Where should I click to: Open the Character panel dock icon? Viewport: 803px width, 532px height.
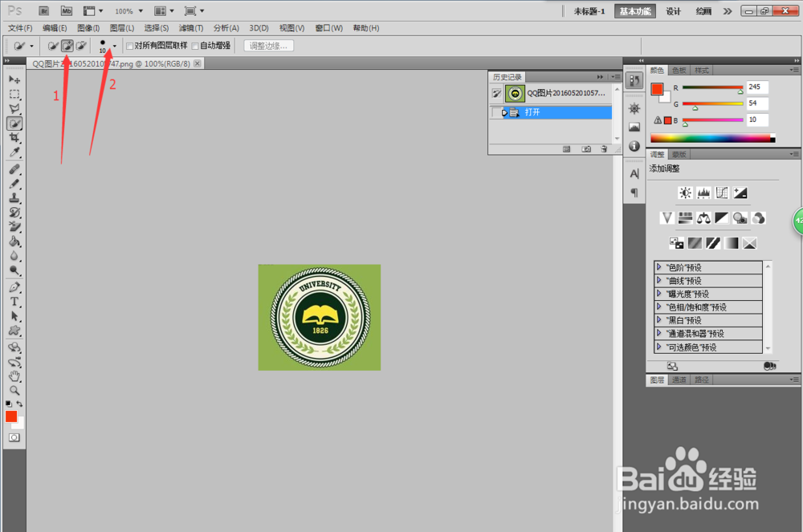point(634,174)
